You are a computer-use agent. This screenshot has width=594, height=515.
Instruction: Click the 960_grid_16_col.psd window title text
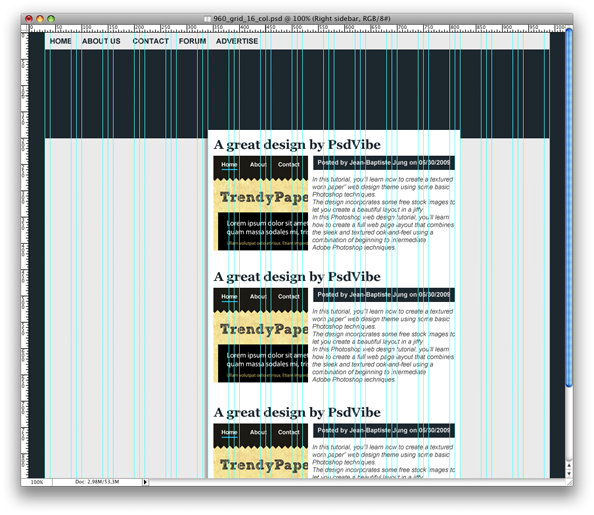[x=302, y=19]
